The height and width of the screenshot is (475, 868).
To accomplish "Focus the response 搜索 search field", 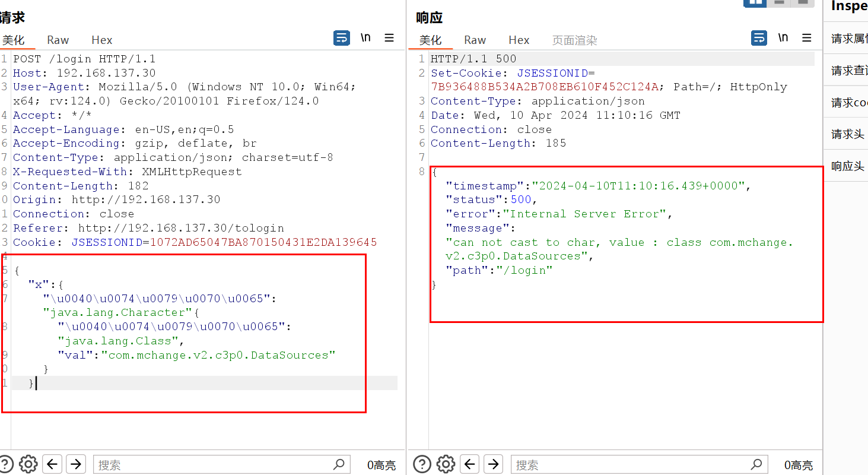I will [x=639, y=464].
